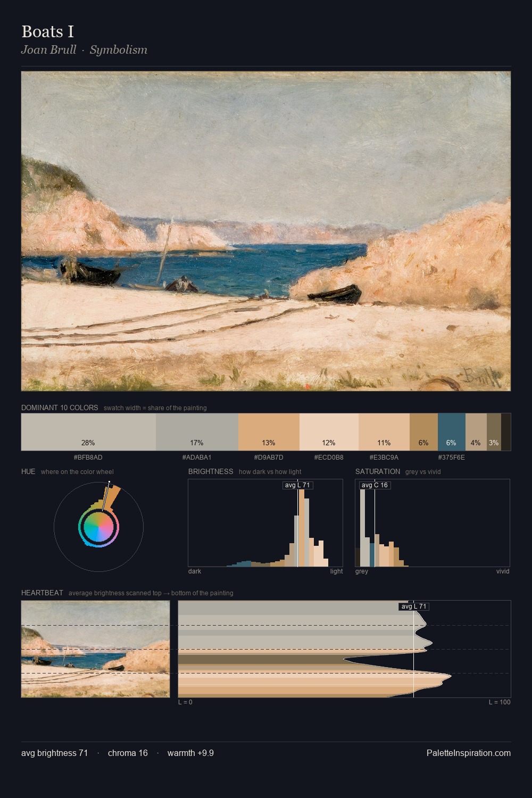Click the brown 6% swatch
This screenshot has width=532, height=798.
(x=423, y=432)
